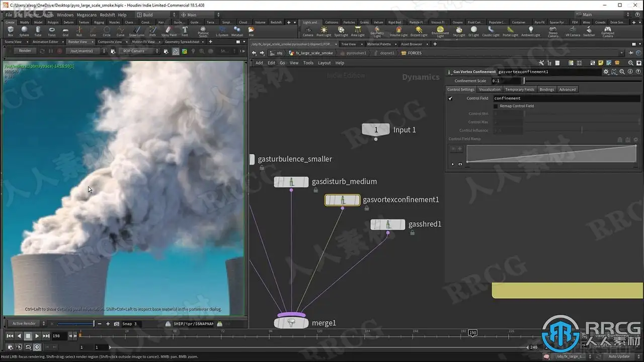Select the gasvortexconfinement1 node
Image resolution: width=644 pixels, height=362 pixels.
tap(342, 200)
